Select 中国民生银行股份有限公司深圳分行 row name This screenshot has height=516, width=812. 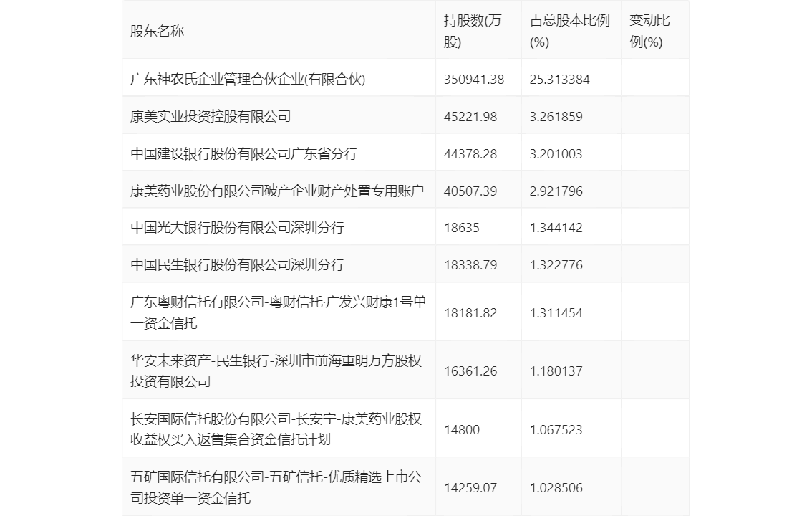click(x=237, y=264)
